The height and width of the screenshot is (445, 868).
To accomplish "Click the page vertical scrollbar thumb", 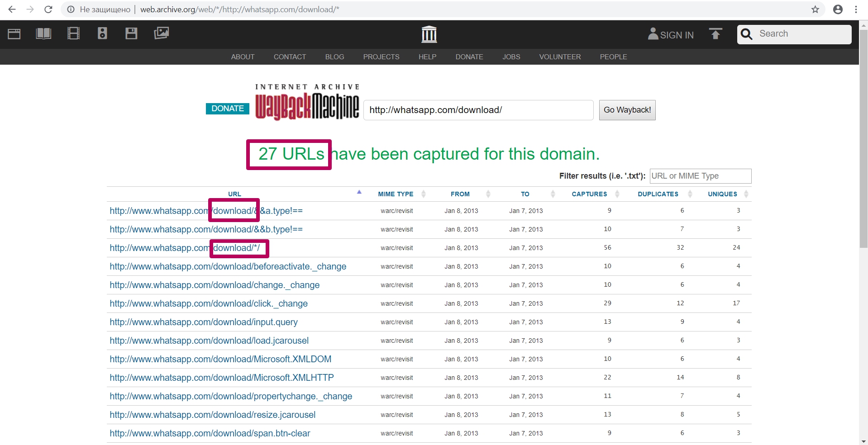I will click(863, 138).
